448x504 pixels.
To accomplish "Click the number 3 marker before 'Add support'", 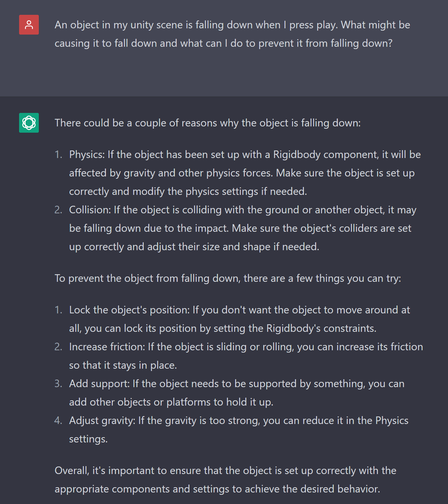I will click(58, 384).
